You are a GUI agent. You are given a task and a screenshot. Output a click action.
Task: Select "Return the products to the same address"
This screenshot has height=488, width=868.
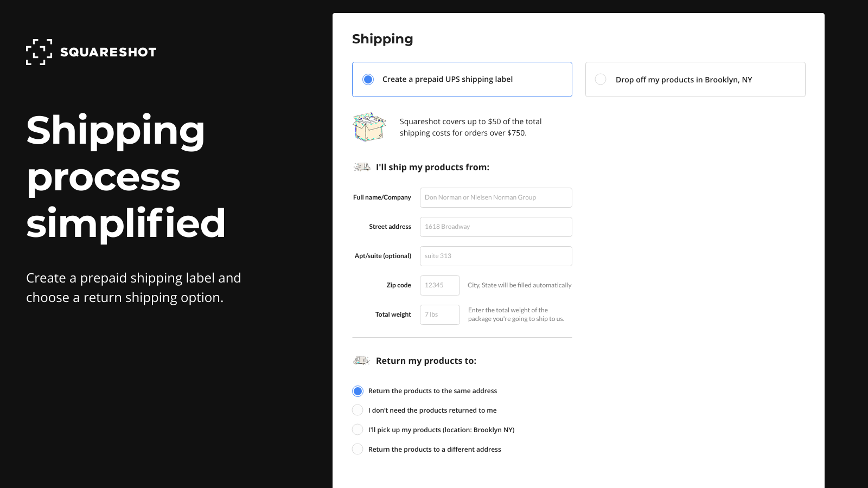point(358,390)
